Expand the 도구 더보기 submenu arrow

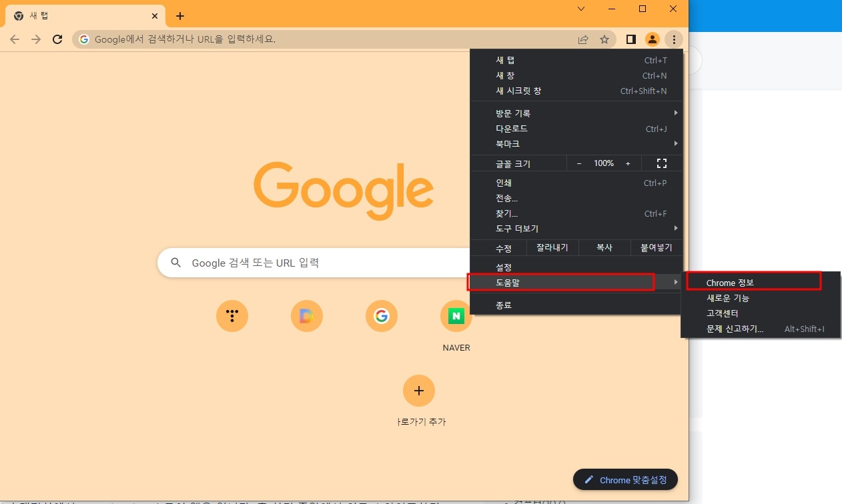pyautogui.click(x=675, y=228)
